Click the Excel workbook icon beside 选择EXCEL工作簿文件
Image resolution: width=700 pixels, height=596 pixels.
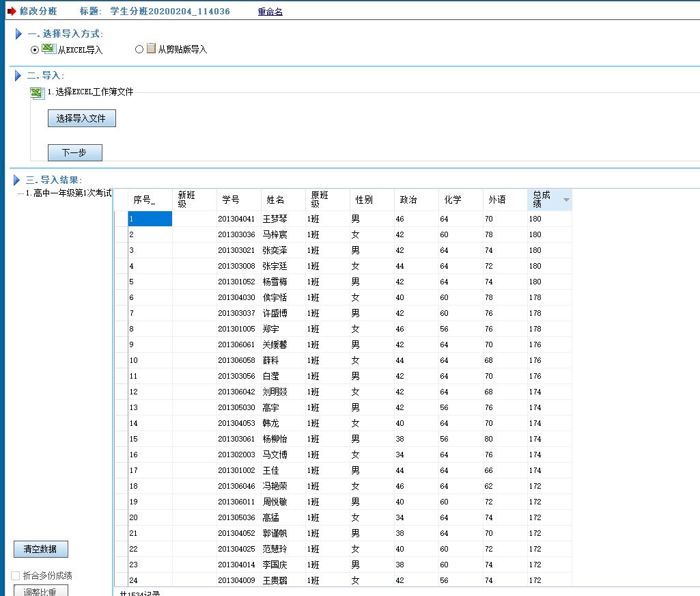point(38,93)
